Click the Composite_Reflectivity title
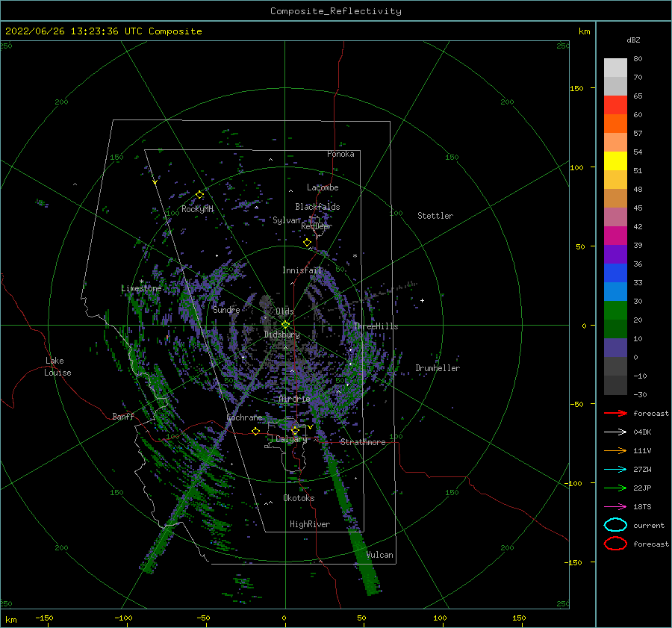672x628 pixels. (335, 11)
